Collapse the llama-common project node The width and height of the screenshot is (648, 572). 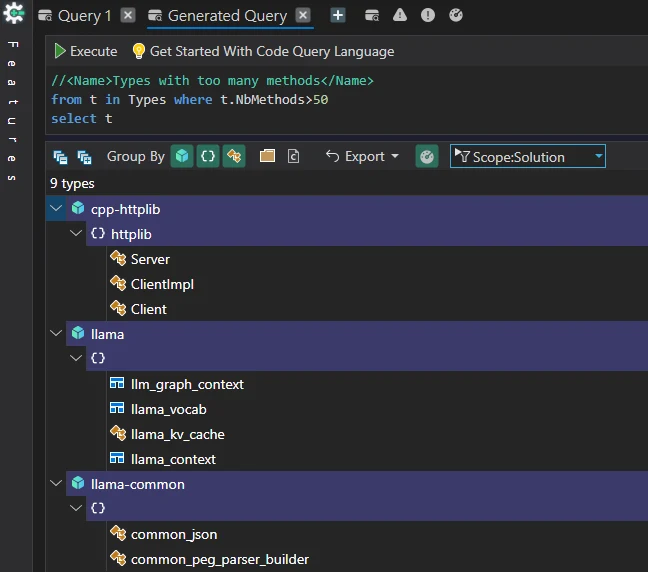56,484
